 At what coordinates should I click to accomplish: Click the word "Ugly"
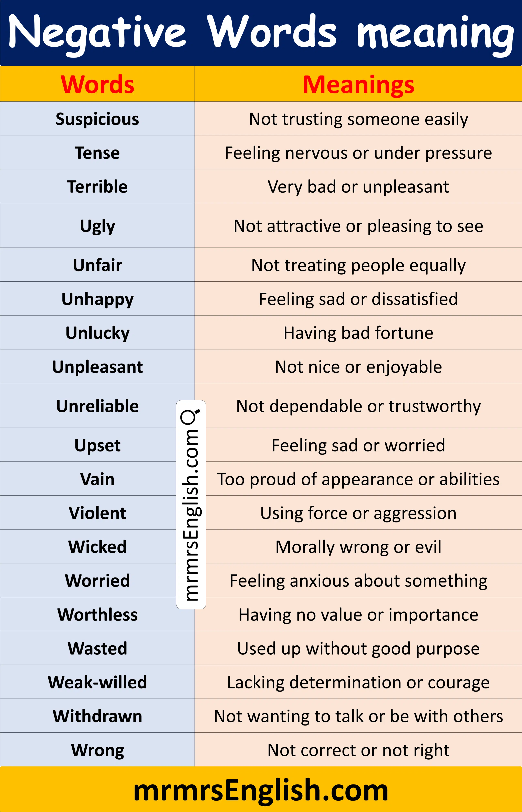pos(97,226)
